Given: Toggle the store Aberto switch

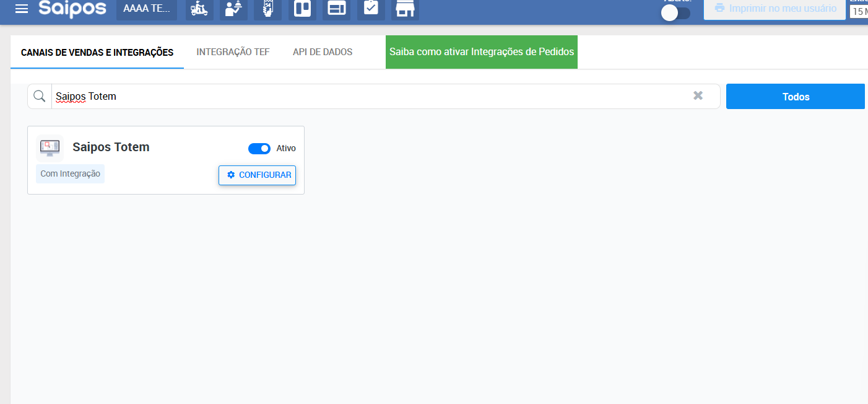Looking at the screenshot, I should [675, 13].
